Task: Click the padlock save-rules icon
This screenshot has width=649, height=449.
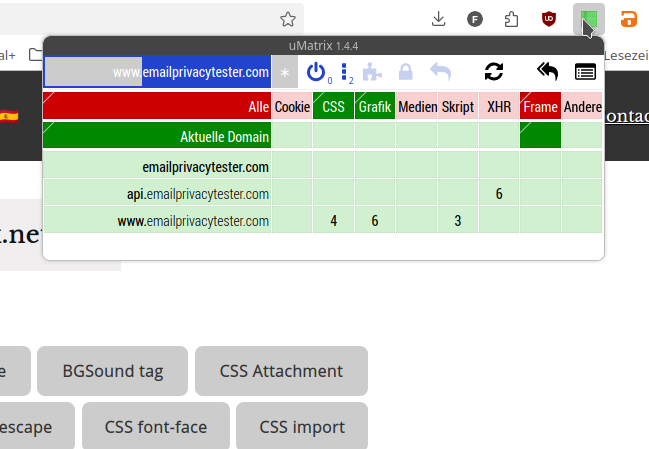Action: [x=405, y=72]
